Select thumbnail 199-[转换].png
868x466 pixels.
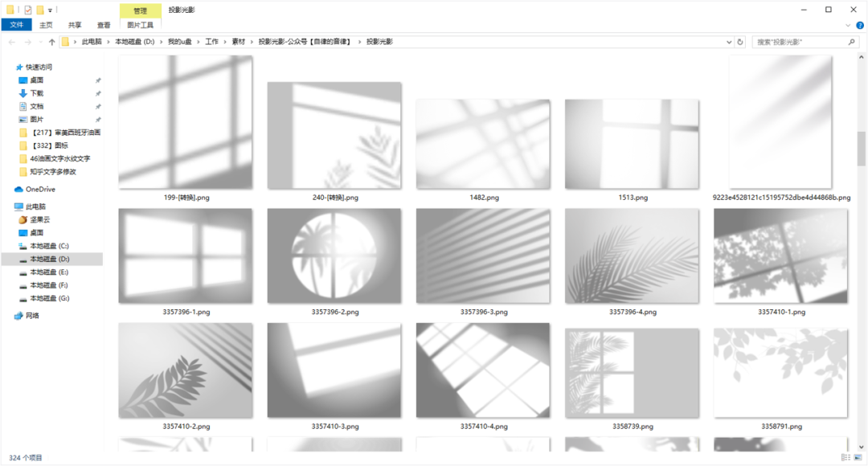186,122
